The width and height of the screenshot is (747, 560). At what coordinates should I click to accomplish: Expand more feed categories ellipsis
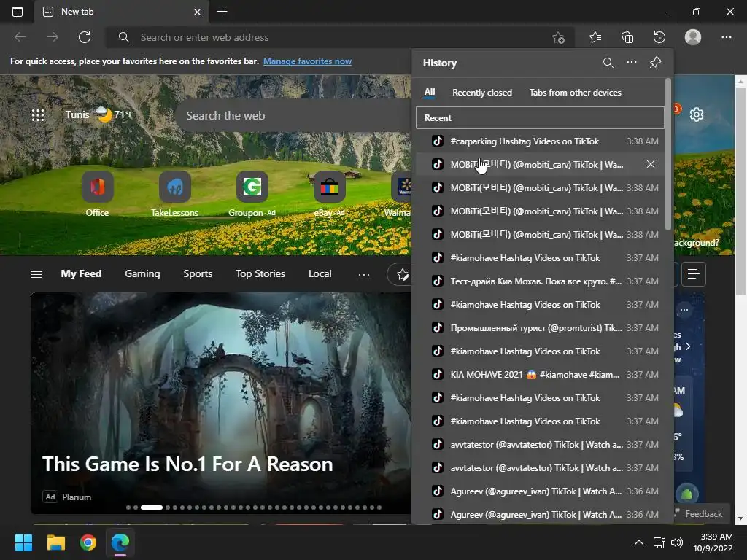363,274
